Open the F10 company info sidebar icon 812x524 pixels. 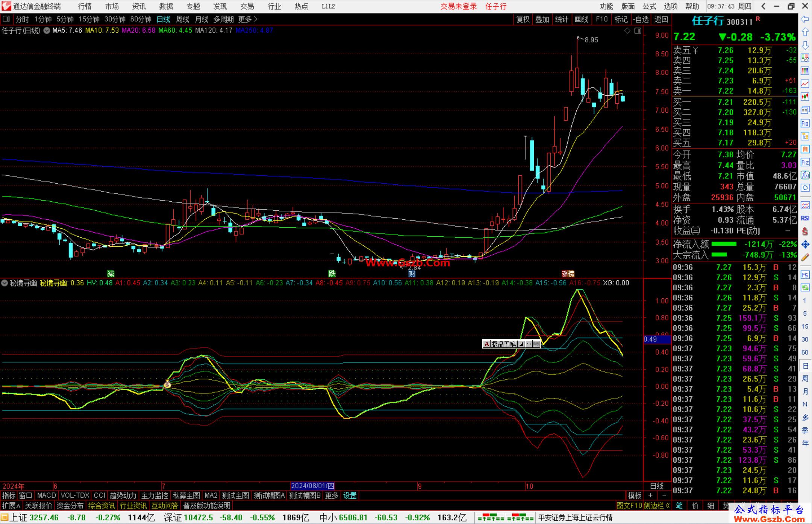click(805, 123)
